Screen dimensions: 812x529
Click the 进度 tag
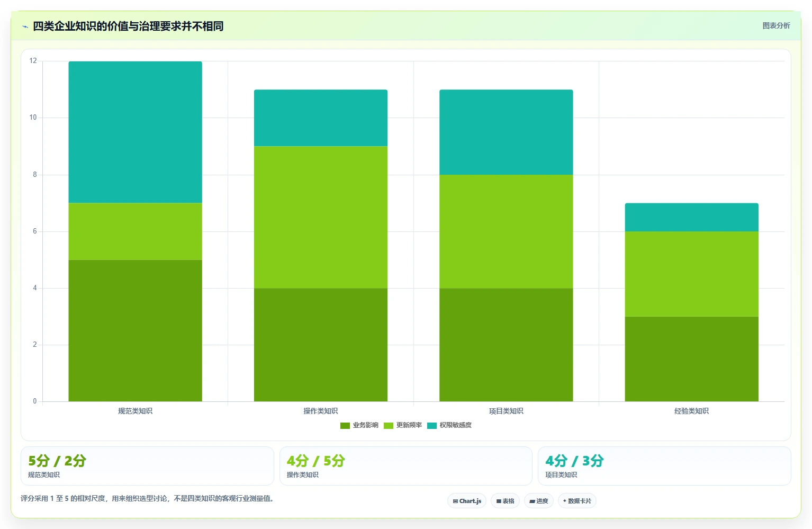click(539, 501)
